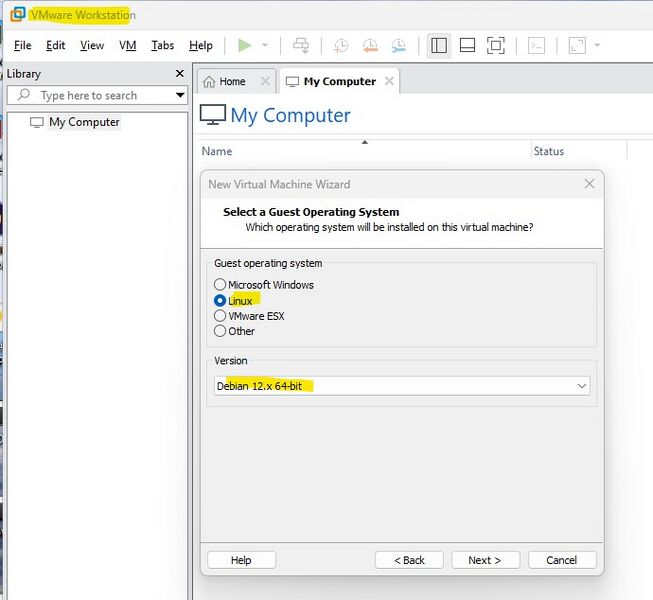This screenshot has height=600, width=653.
Task: Enter full screen mode icon
Action: [496, 45]
